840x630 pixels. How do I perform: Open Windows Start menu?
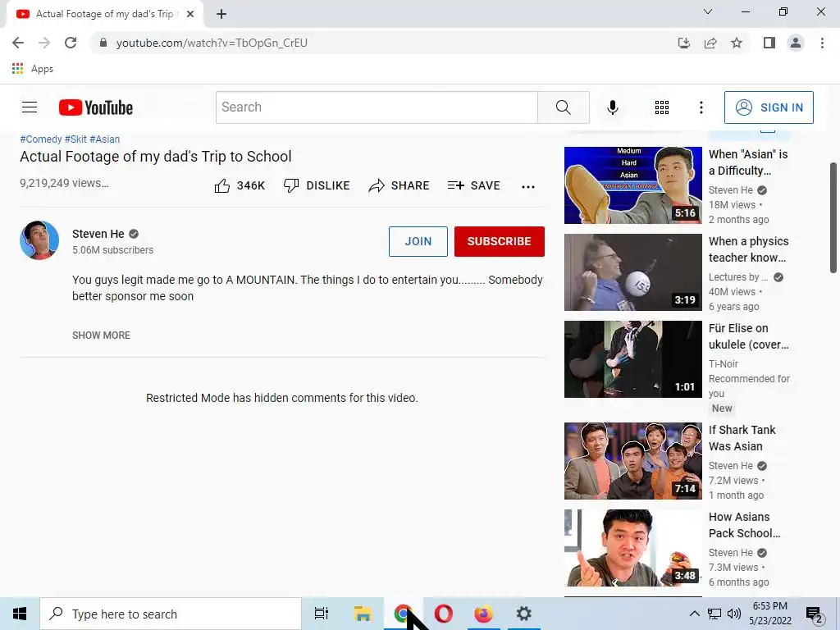(20, 614)
